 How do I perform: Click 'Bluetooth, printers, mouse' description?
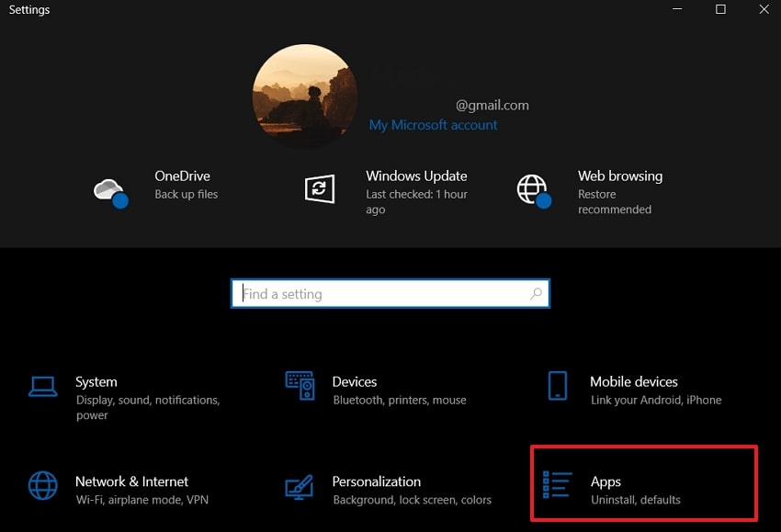tap(400, 400)
